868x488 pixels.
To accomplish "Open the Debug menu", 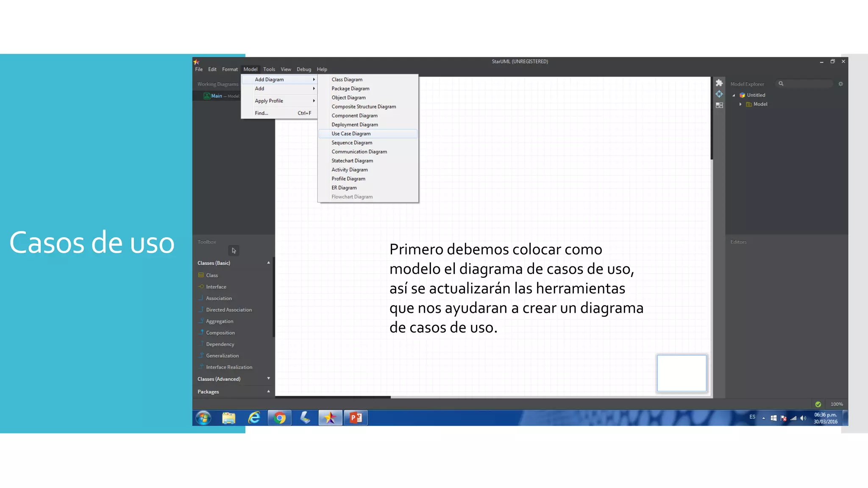I will point(304,69).
